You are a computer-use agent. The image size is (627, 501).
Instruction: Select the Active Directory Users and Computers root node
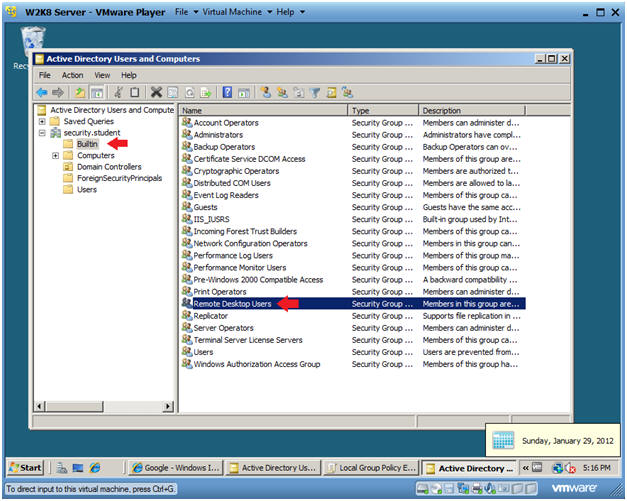[112, 110]
